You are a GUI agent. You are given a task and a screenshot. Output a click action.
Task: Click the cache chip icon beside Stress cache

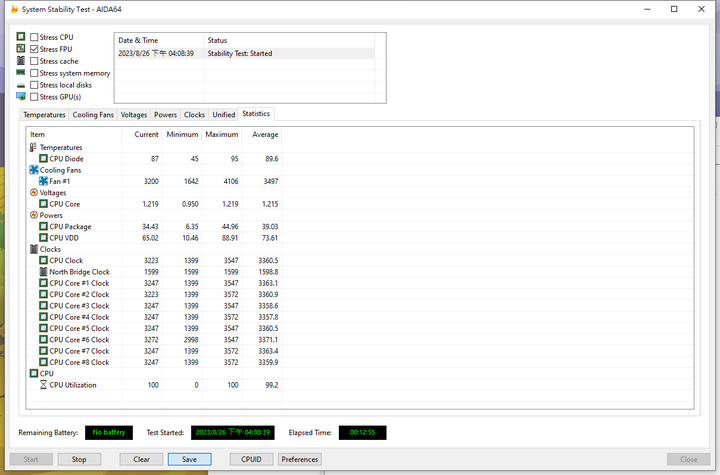click(21, 60)
